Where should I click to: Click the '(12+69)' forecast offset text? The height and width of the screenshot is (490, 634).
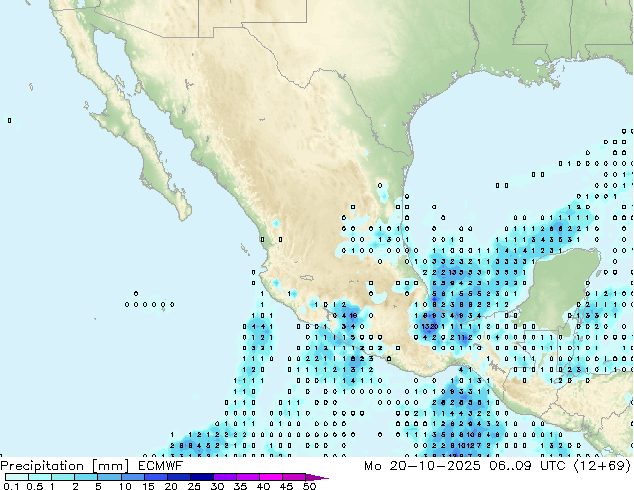(602, 466)
